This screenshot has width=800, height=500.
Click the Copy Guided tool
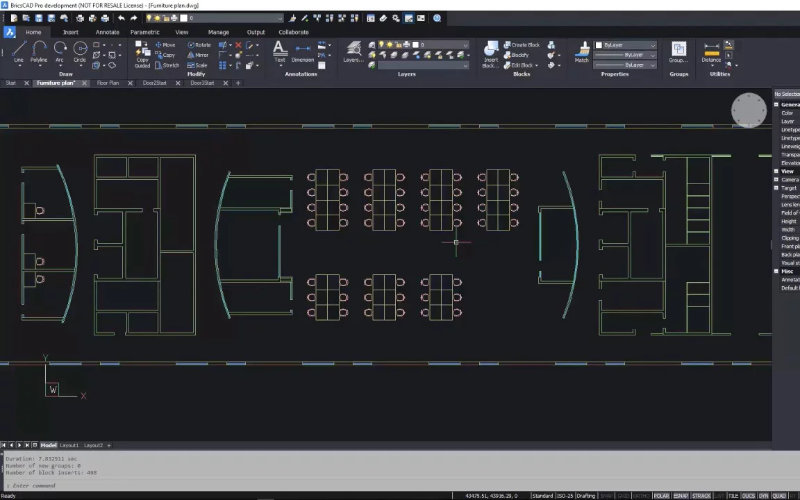143,52
